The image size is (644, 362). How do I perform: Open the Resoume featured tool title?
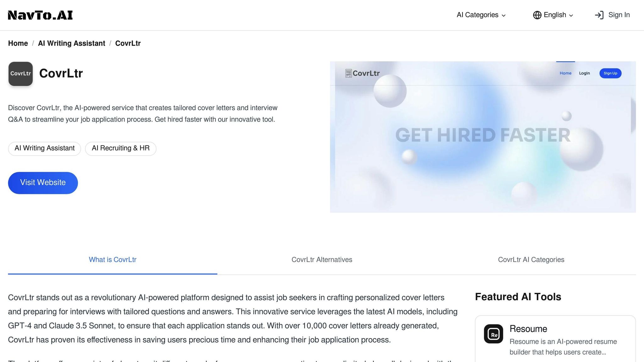click(x=528, y=329)
